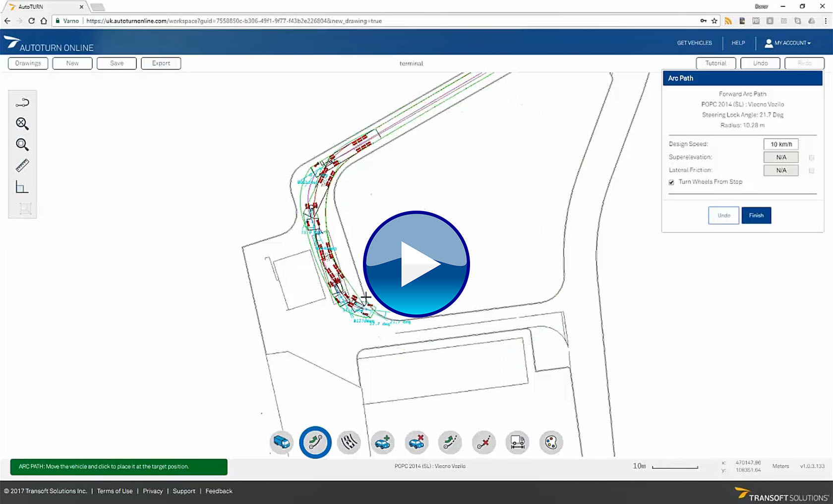
Task: Open the Get Vehicles link
Action: tap(694, 43)
